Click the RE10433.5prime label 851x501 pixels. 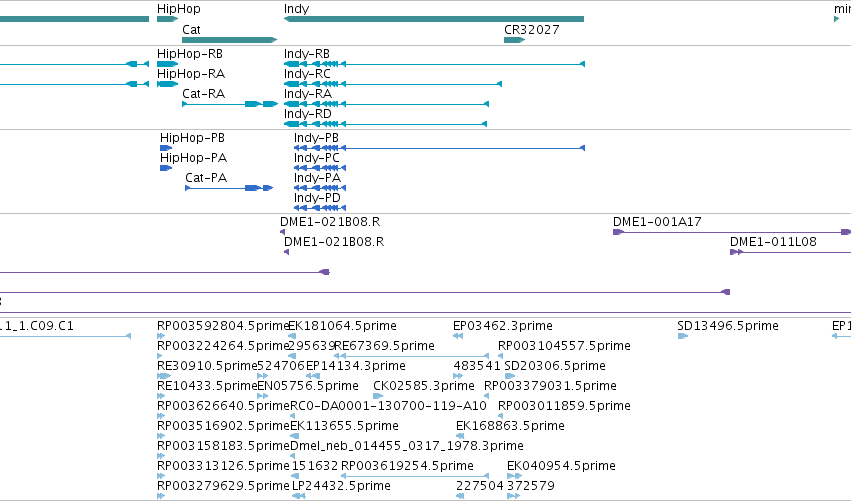(207, 386)
